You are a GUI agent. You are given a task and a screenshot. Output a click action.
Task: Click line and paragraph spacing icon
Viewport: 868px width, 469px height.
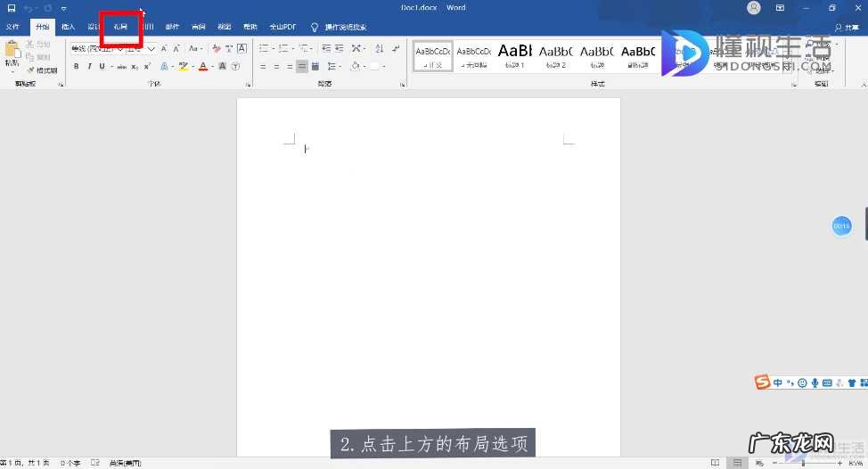[x=331, y=67]
